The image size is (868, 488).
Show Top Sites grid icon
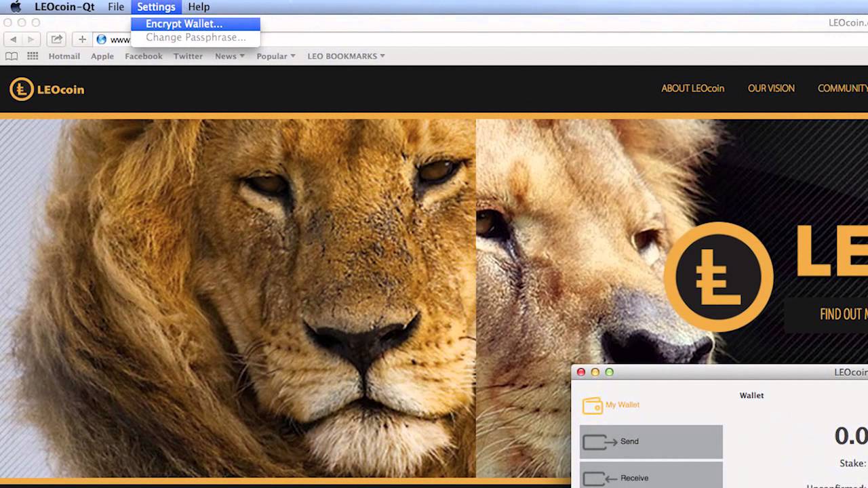(x=33, y=56)
